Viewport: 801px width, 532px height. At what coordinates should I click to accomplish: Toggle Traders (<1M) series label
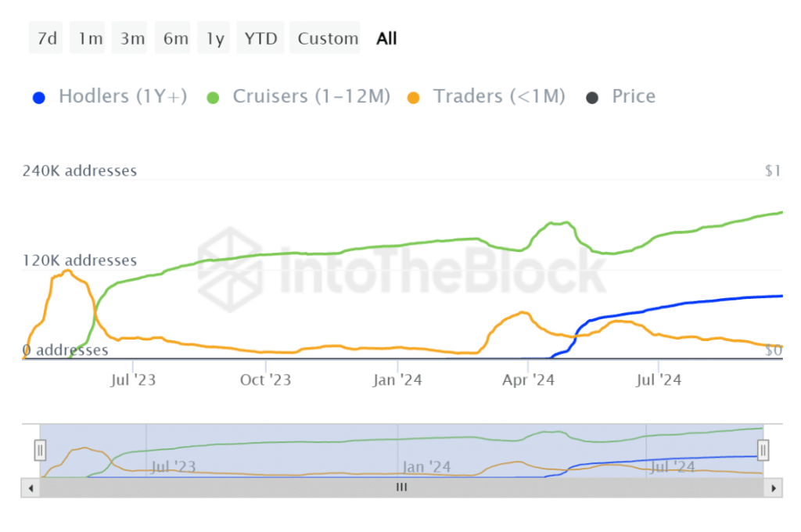click(499, 97)
